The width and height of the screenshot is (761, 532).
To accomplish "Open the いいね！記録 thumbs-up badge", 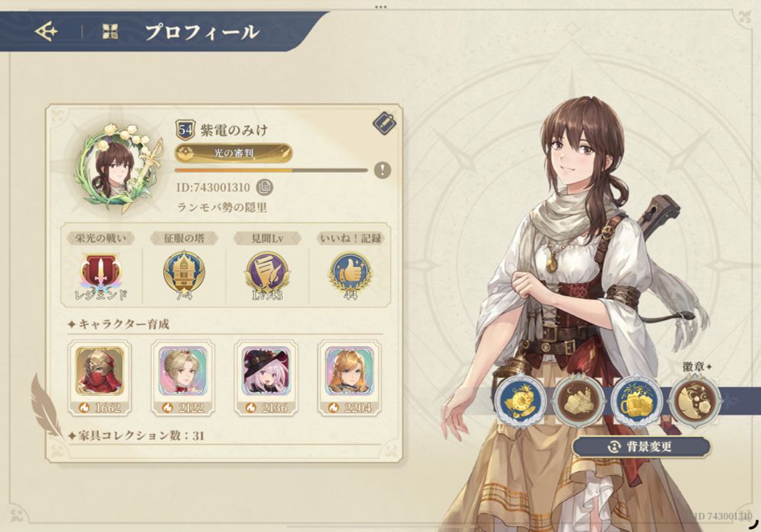I will pos(350,274).
